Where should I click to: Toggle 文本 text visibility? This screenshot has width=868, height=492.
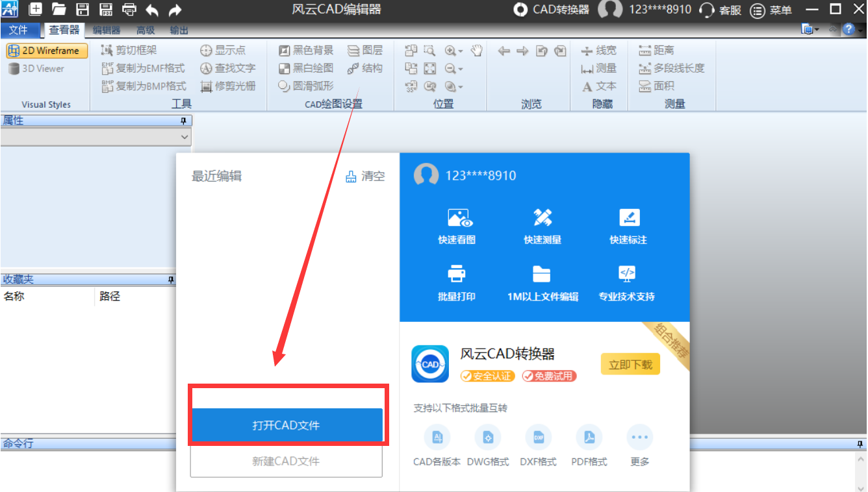pyautogui.click(x=598, y=86)
